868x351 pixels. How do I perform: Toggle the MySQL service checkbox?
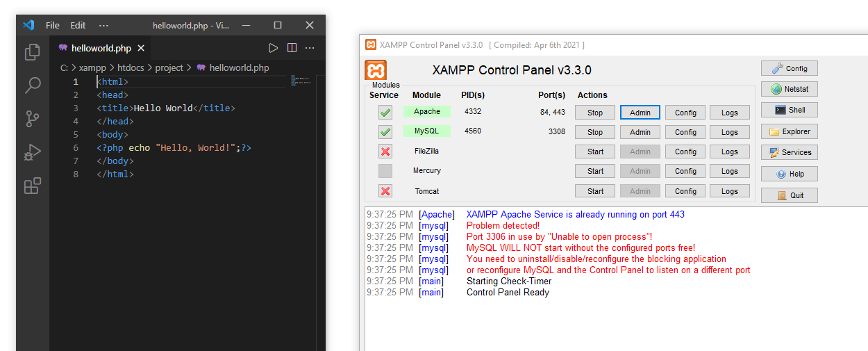[x=385, y=131]
